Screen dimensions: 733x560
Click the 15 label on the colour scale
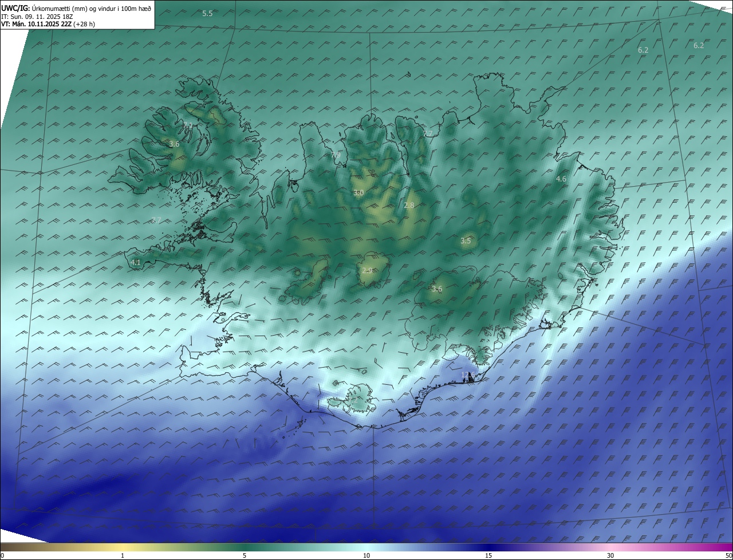488,555
